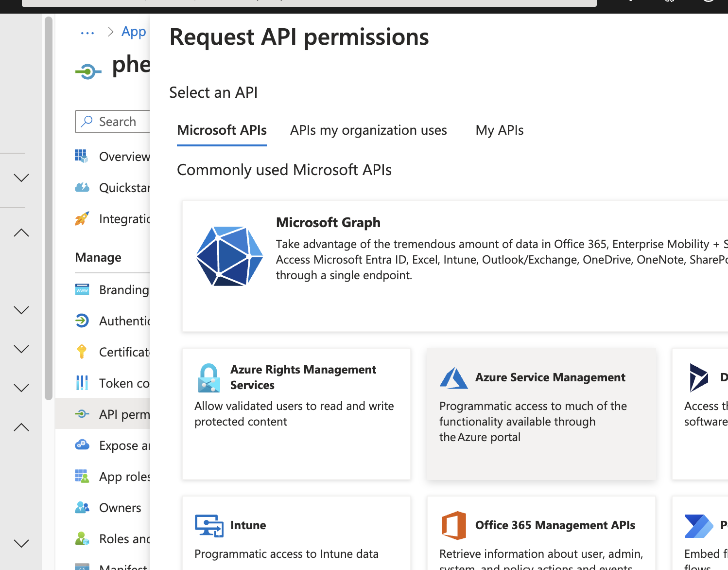Screen dimensions: 728x570
Task: Select the Microsoft Graph API card
Action: (455, 266)
